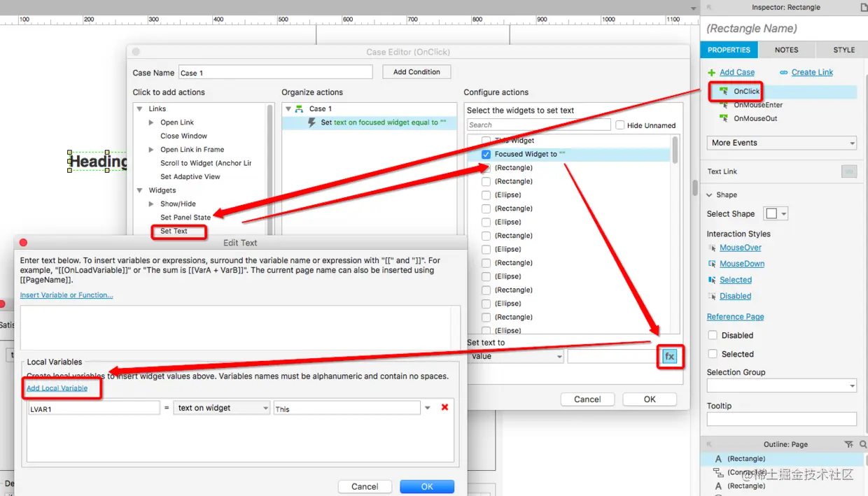Click OK in the Case Editor dialog
Image resolution: width=868 pixels, height=496 pixels.
coord(650,399)
